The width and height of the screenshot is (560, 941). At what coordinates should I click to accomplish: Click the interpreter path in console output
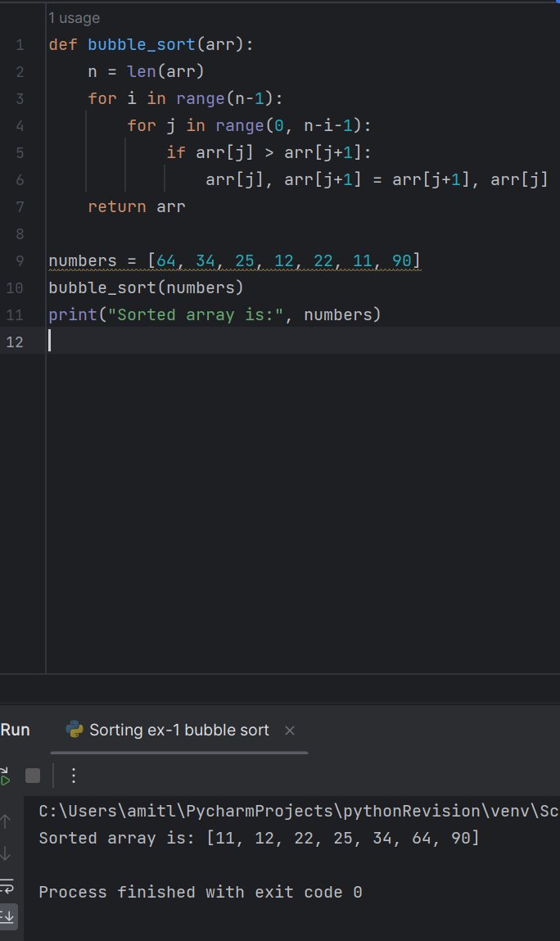299,812
